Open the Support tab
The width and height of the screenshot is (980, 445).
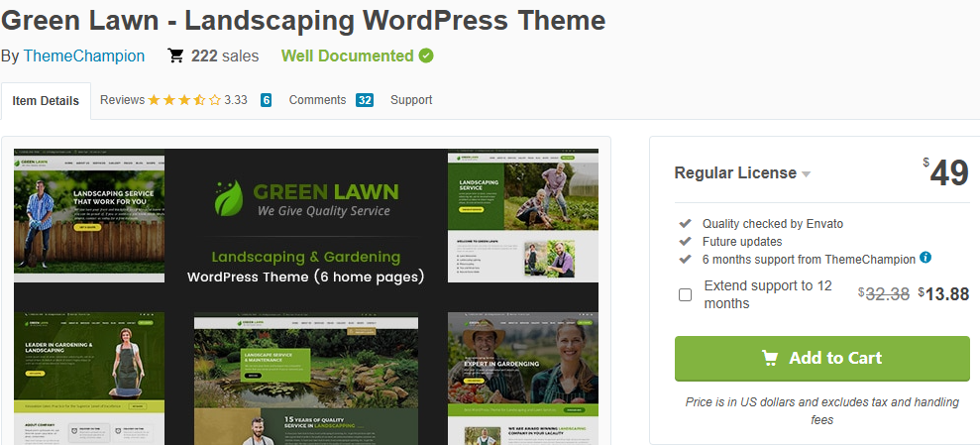pyautogui.click(x=411, y=100)
